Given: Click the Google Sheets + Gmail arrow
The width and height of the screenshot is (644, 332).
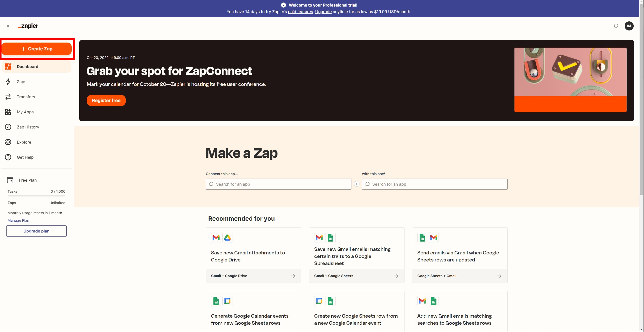Looking at the screenshot, I should [499, 276].
